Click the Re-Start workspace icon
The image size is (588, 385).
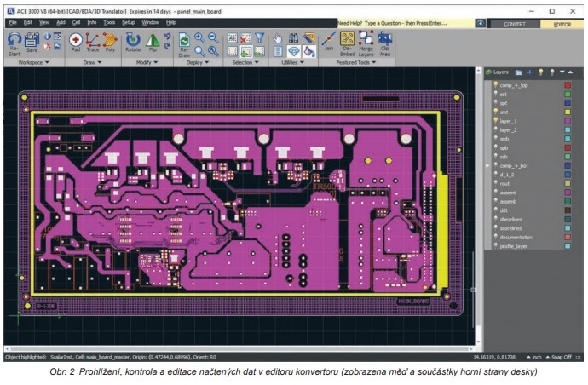pyautogui.click(x=14, y=44)
